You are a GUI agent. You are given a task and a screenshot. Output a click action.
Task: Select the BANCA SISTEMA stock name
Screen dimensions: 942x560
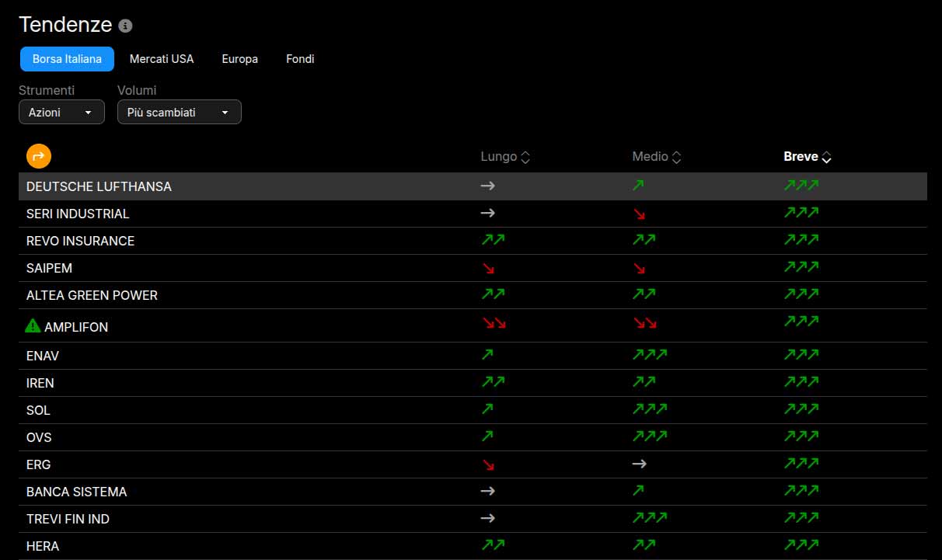click(76, 492)
